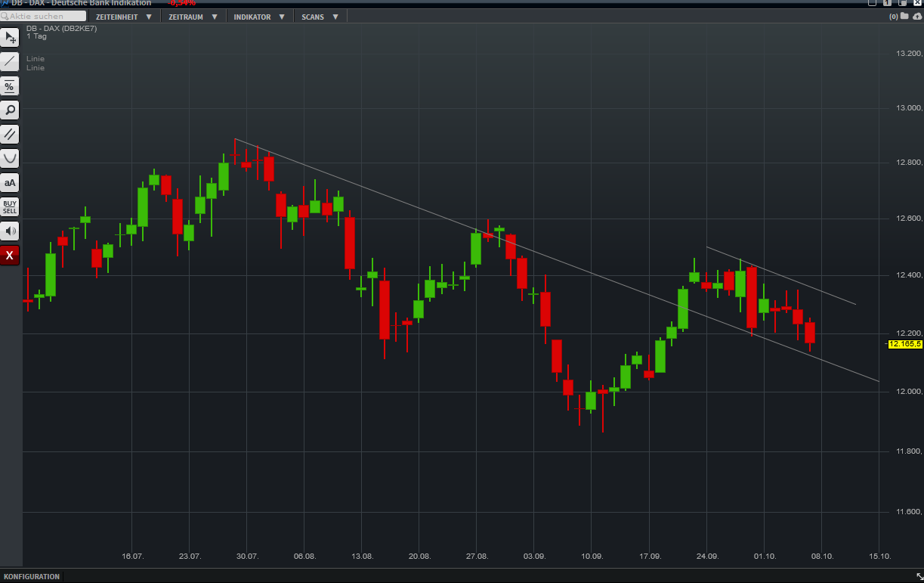Select the curve drawing tool
The height and width of the screenshot is (583, 924).
(x=10, y=158)
